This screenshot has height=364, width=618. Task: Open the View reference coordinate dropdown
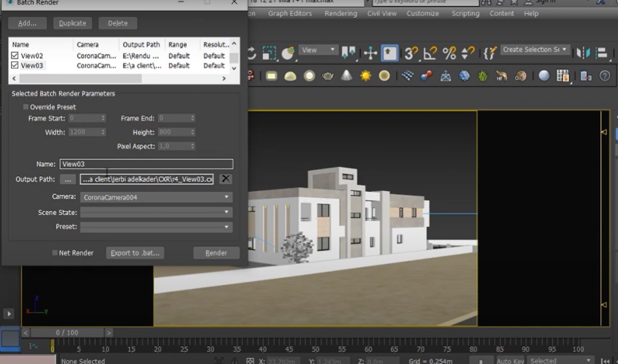[x=318, y=50]
